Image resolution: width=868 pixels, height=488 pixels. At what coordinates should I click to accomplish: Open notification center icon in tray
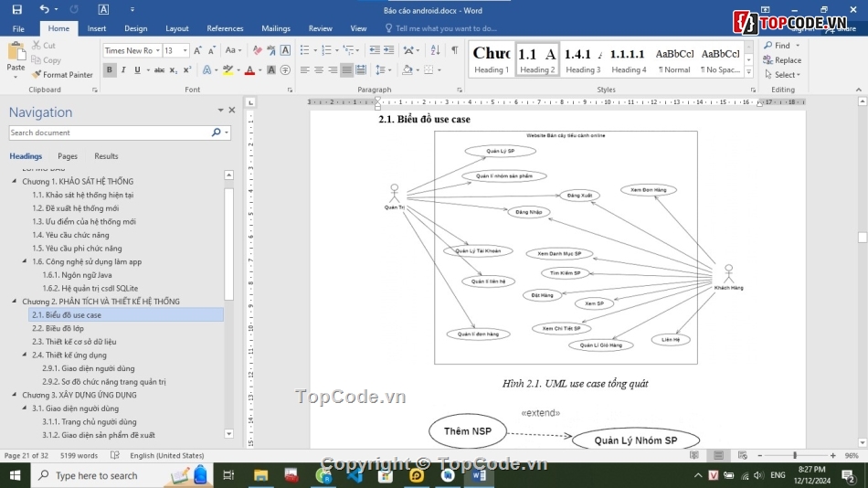coord(848,475)
